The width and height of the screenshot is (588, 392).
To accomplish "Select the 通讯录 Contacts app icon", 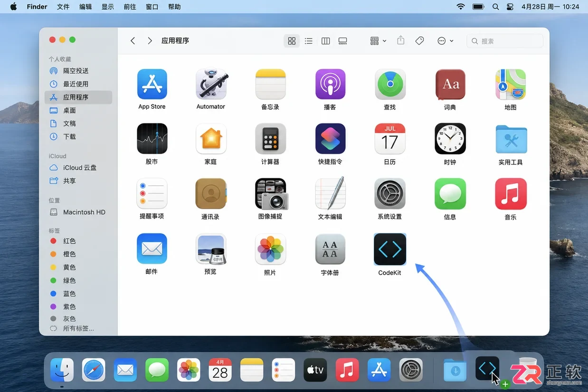I will coord(211,193).
